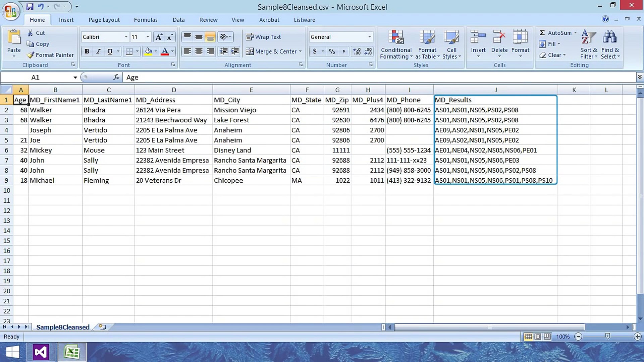Image resolution: width=644 pixels, height=362 pixels.
Task: Apply cell borders icon
Action: pyautogui.click(x=129, y=51)
